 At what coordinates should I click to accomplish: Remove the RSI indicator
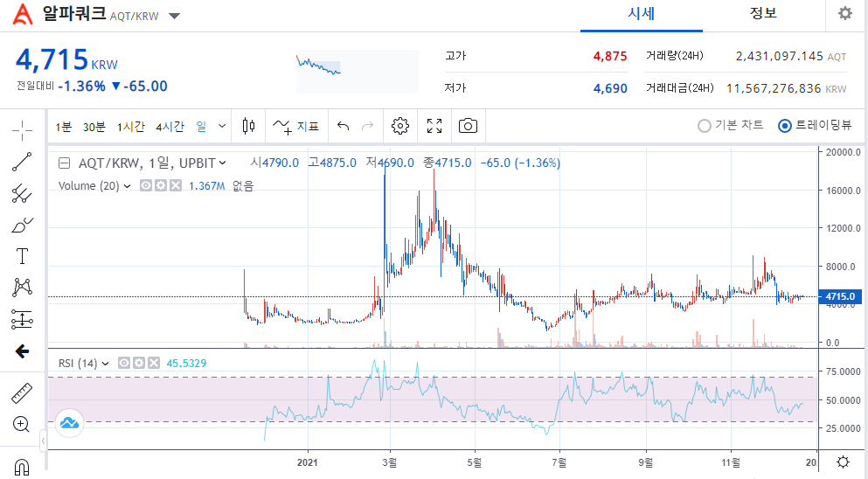[x=154, y=364]
